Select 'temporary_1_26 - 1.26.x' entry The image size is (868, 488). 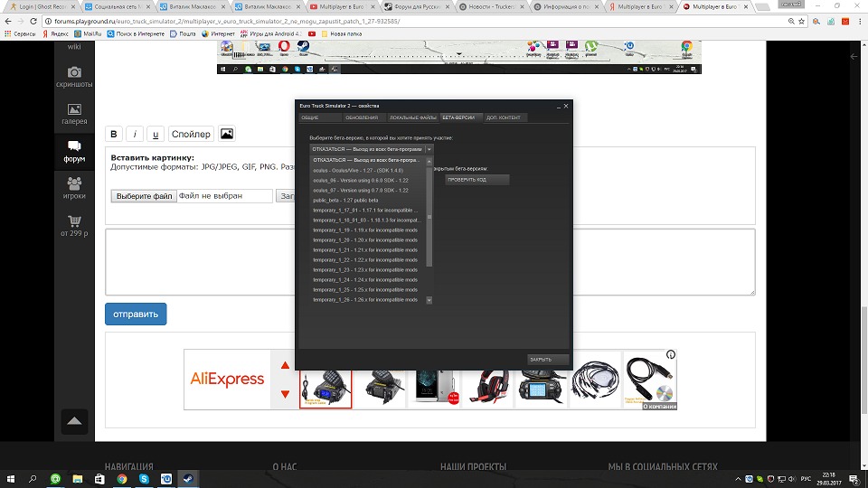[368, 300]
